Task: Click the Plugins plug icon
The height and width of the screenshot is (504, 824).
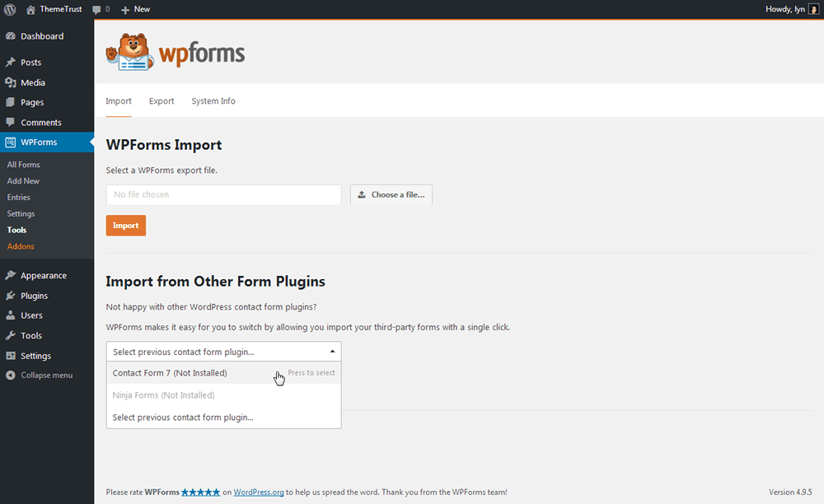Action: 11,295
